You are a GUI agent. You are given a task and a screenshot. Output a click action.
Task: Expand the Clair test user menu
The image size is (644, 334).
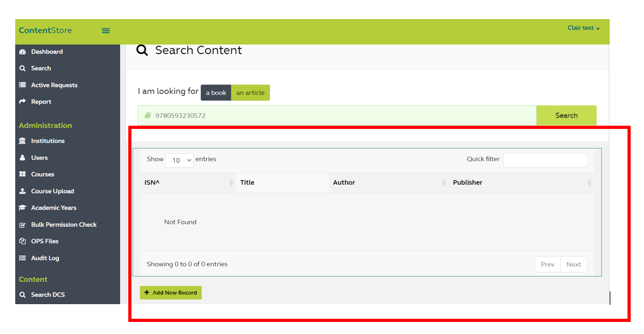(583, 28)
